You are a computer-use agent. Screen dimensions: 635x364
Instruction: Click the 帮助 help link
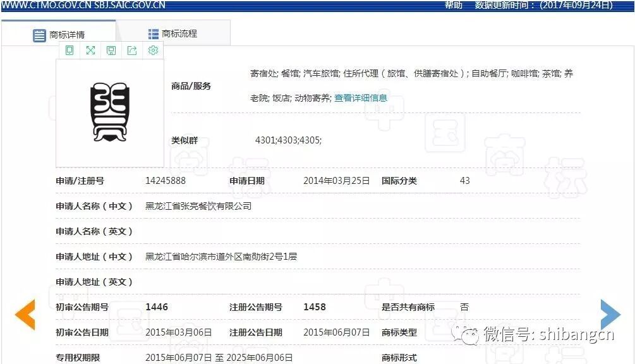(x=453, y=5)
